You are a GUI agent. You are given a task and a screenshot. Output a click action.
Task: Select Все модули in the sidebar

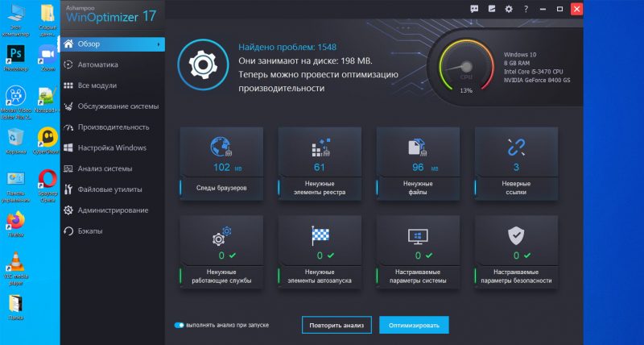tap(99, 85)
